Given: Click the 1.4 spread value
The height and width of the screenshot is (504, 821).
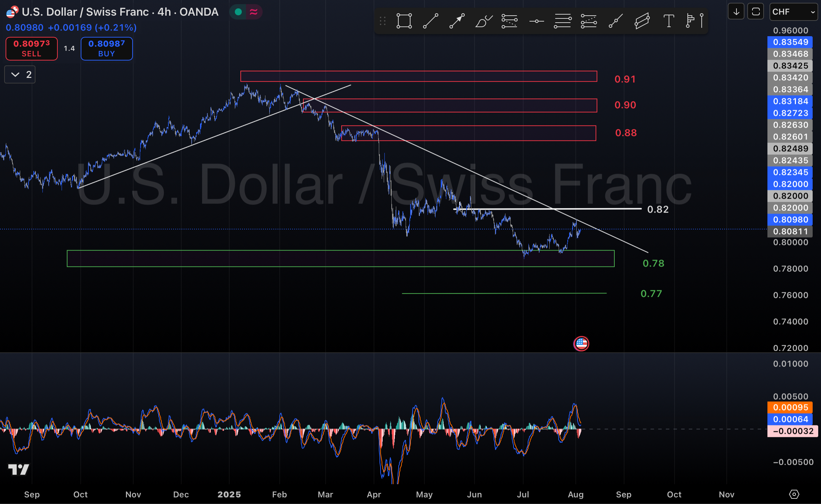Looking at the screenshot, I should (69, 48).
